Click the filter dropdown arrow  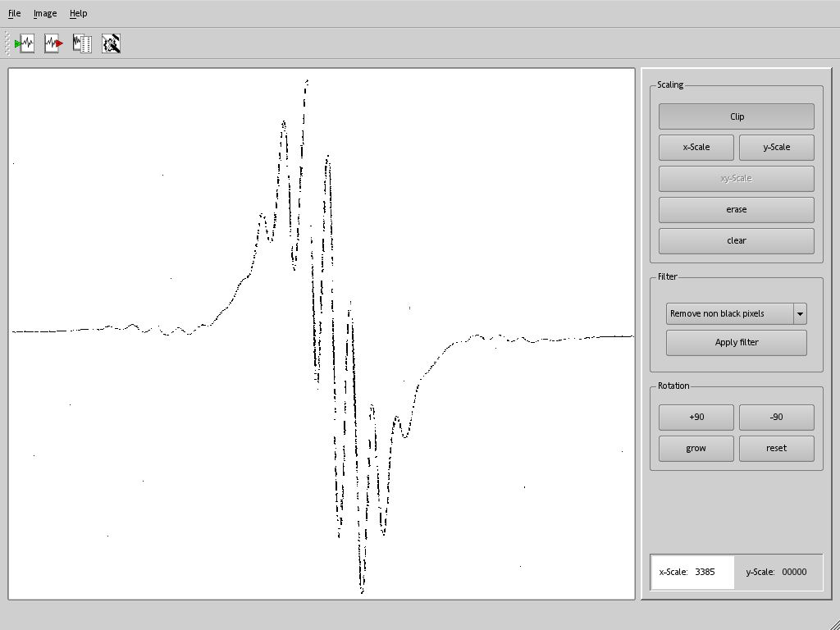tap(800, 314)
